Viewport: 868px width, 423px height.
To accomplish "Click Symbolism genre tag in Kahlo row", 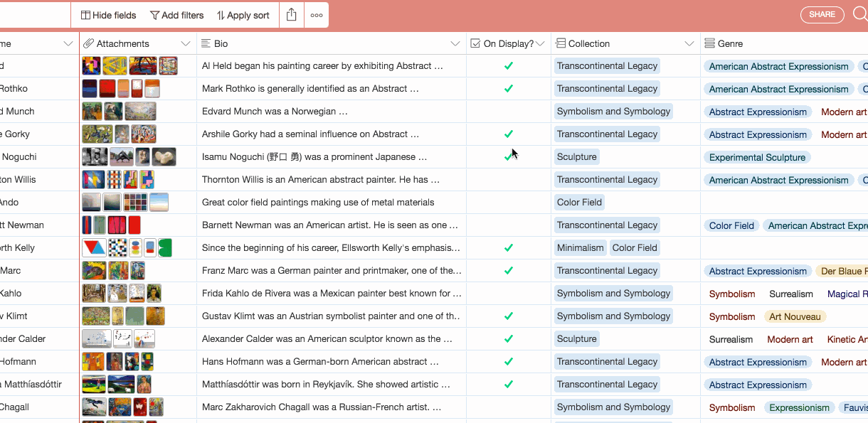I will [732, 294].
